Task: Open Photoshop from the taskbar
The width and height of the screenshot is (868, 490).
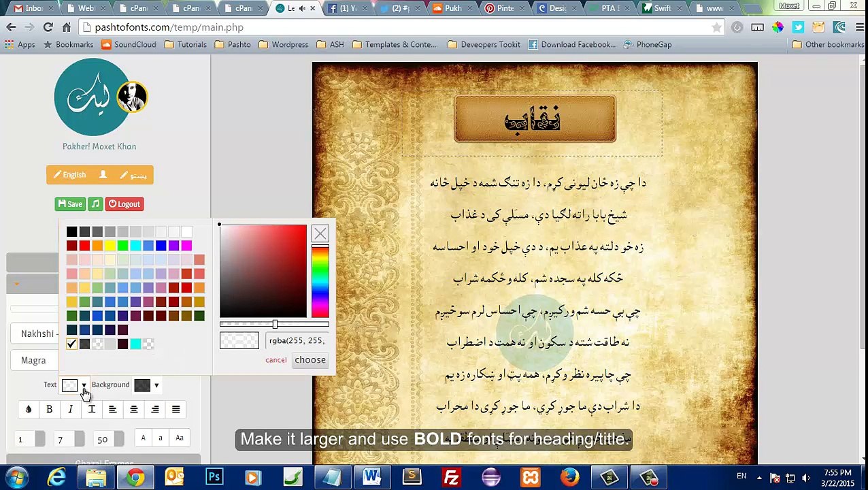Action: (x=214, y=477)
